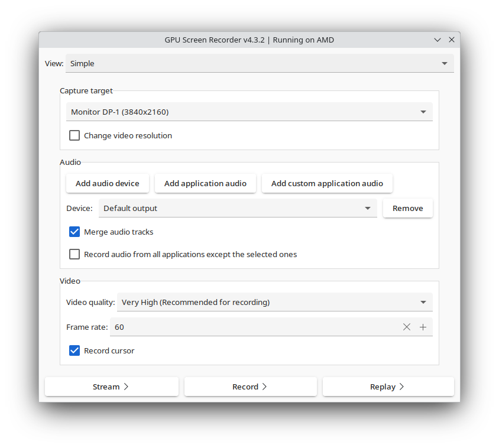Click Add audio device button
The width and height of the screenshot is (499, 448).
108,183
